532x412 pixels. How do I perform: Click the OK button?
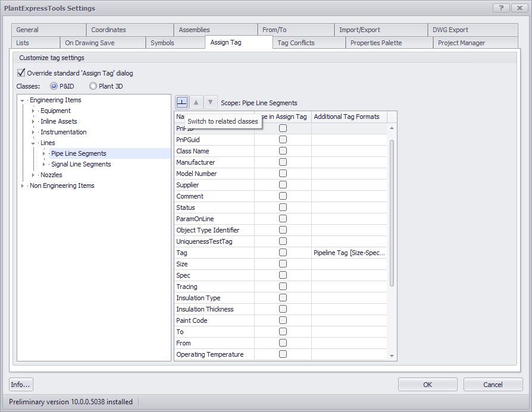pos(427,385)
